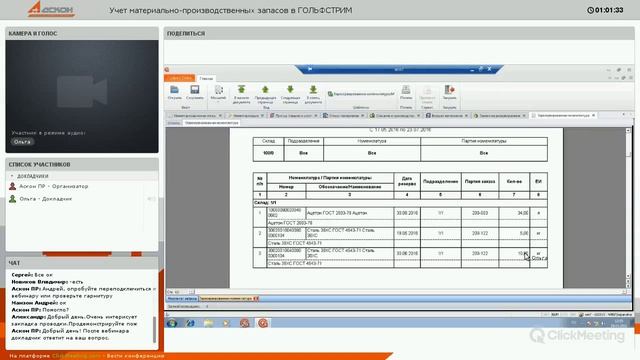The width and height of the screenshot is (640, 360).
Task: Open the orange application menu tab
Action: 180,78
